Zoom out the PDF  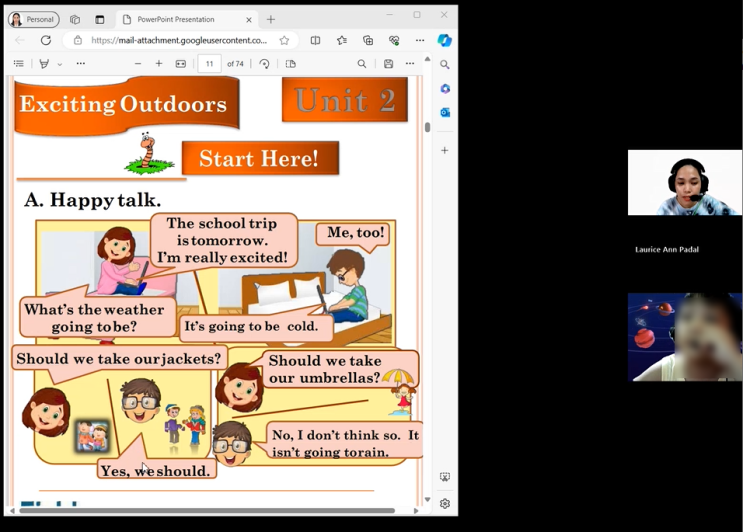pyautogui.click(x=138, y=63)
